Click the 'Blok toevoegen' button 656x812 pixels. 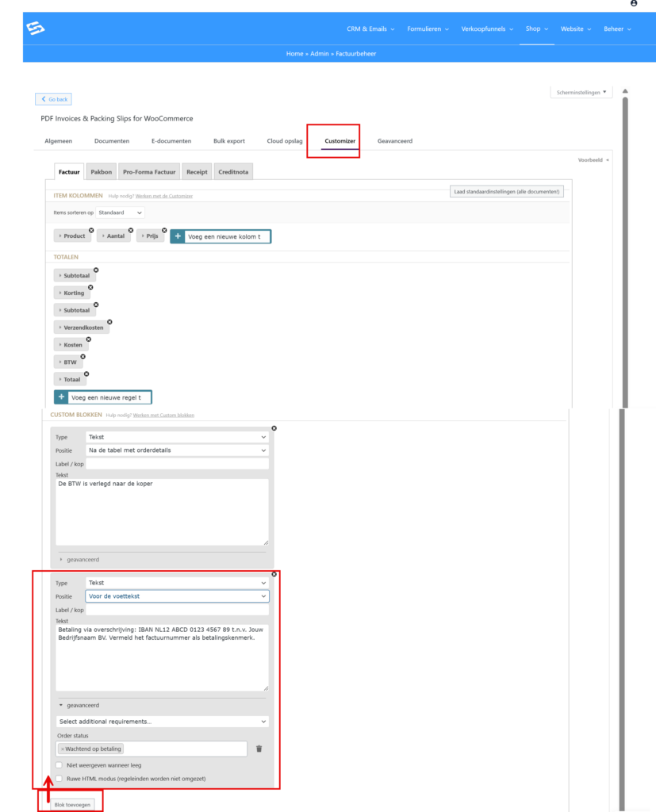[71, 804]
